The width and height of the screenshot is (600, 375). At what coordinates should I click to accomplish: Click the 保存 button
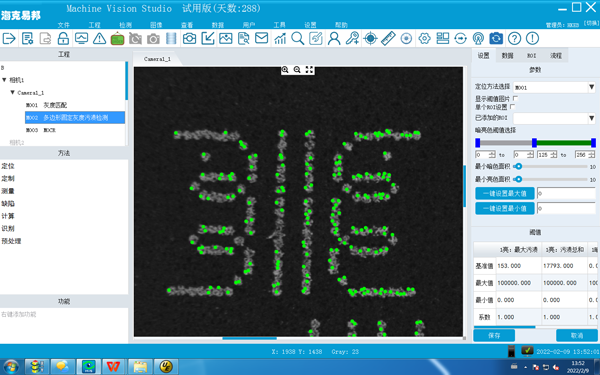click(x=494, y=336)
